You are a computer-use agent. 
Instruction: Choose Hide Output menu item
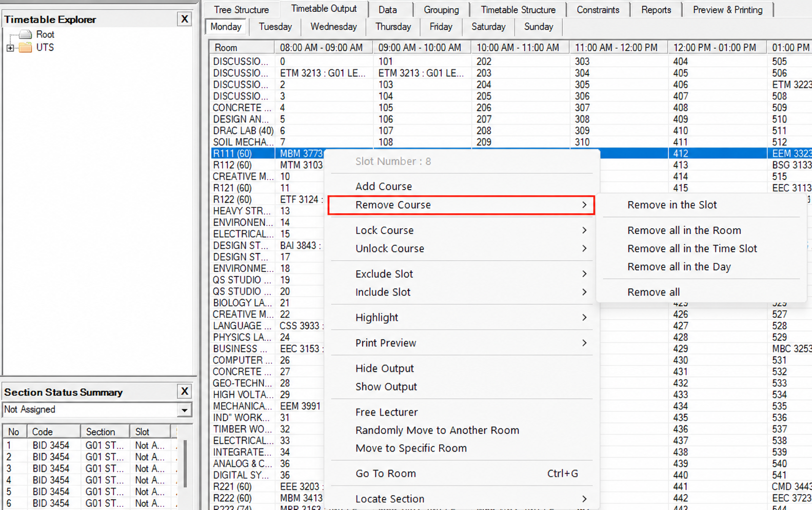462,368
